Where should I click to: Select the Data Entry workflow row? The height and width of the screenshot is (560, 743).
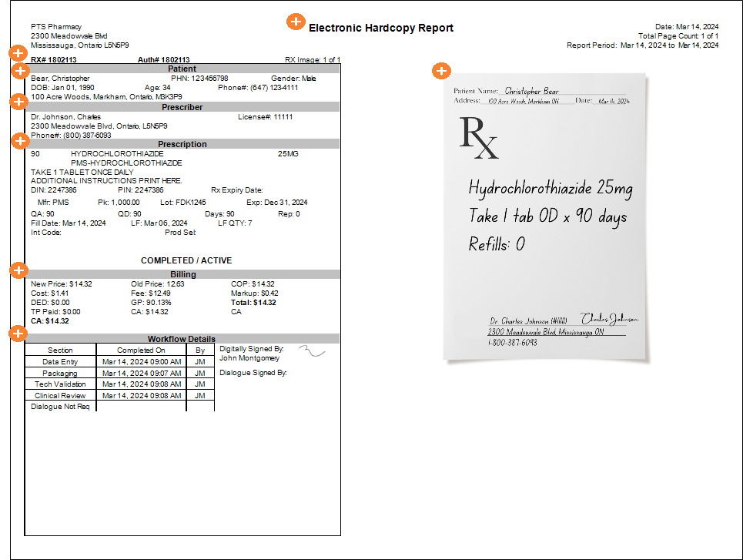tap(60, 361)
